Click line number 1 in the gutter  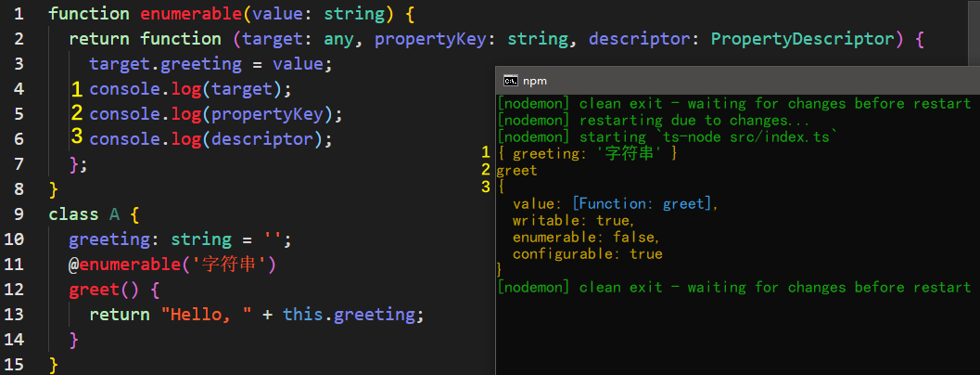(x=19, y=14)
